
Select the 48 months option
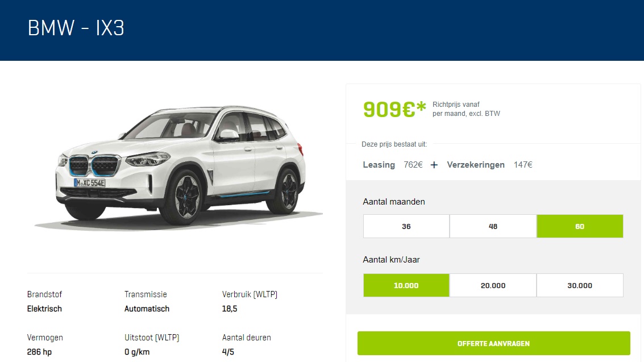[x=493, y=226]
